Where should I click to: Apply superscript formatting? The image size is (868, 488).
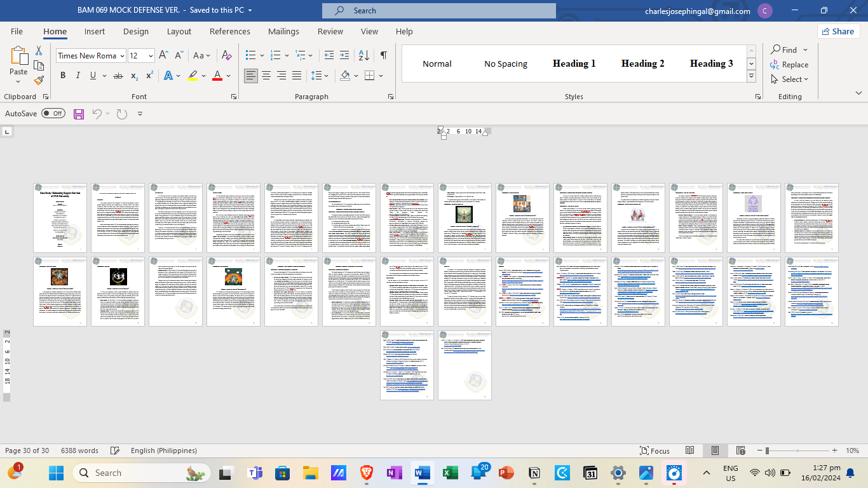pyautogui.click(x=149, y=76)
